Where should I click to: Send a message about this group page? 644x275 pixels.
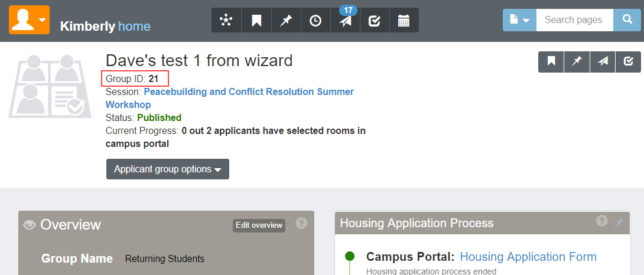pyautogui.click(x=603, y=61)
